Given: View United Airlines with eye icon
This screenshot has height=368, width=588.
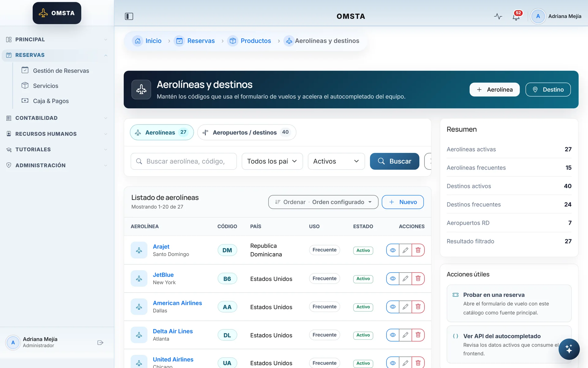Looking at the screenshot, I should (393, 363).
